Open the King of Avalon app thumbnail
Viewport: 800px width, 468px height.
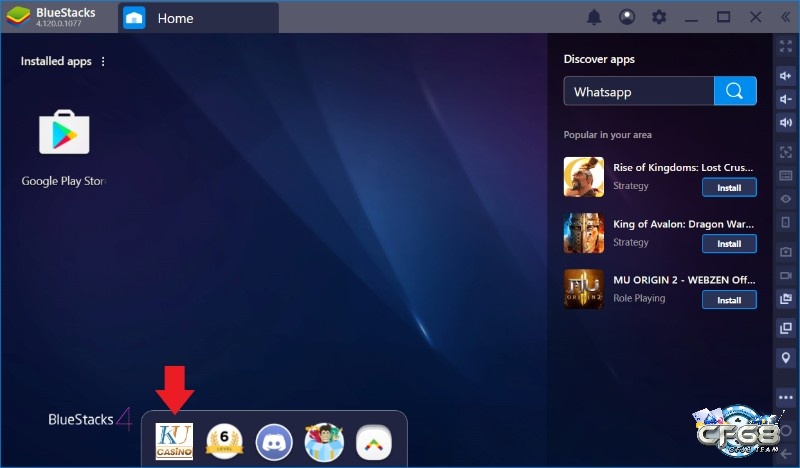pos(584,233)
